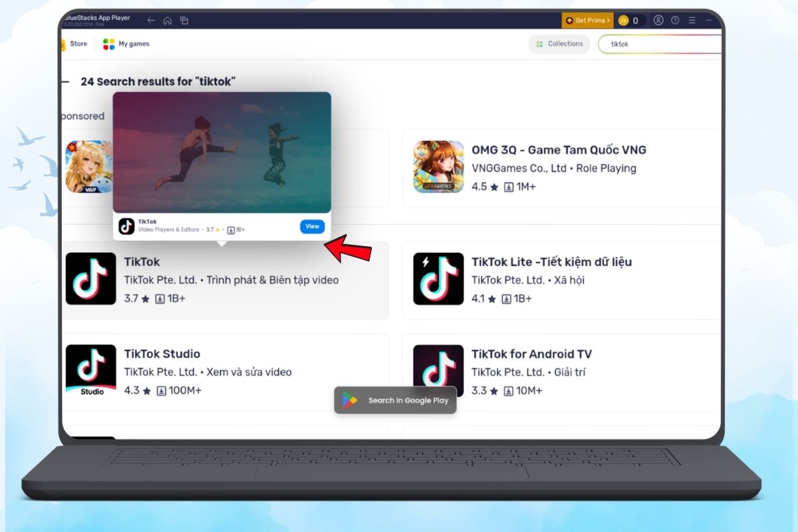Open the TikTok app icon
Image resolution: width=798 pixels, height=532 pixels.
[x=91, y=279]
